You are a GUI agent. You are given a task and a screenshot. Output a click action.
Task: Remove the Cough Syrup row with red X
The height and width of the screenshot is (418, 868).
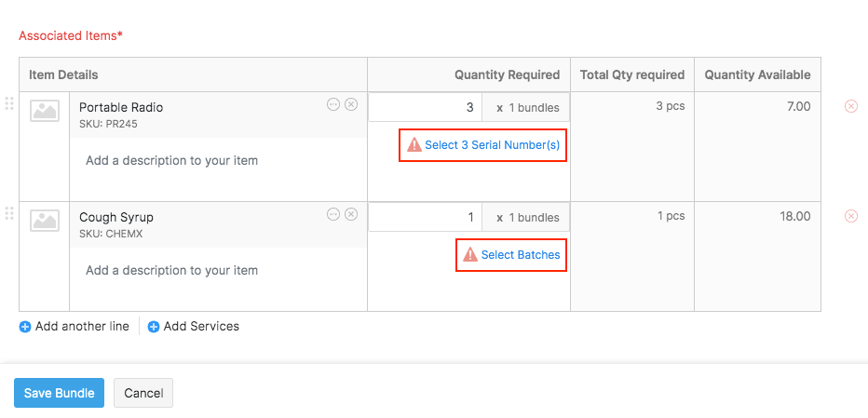850,216
